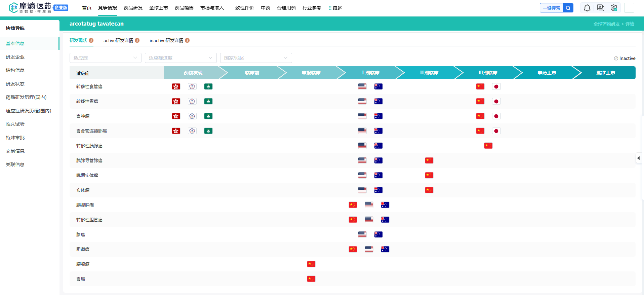Click China flag in 胰腺癌 row
Viewport: 644px width, 295px height.
point(311,264)
